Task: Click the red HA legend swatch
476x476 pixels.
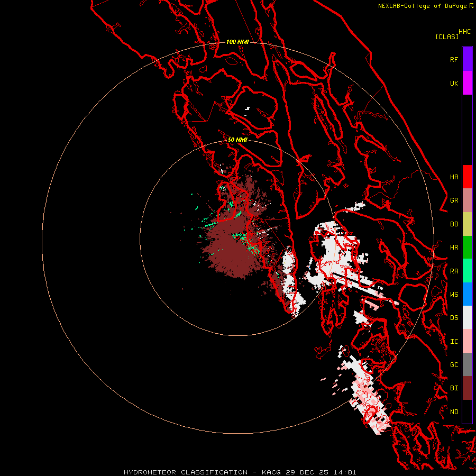Action: click(467, 177)
